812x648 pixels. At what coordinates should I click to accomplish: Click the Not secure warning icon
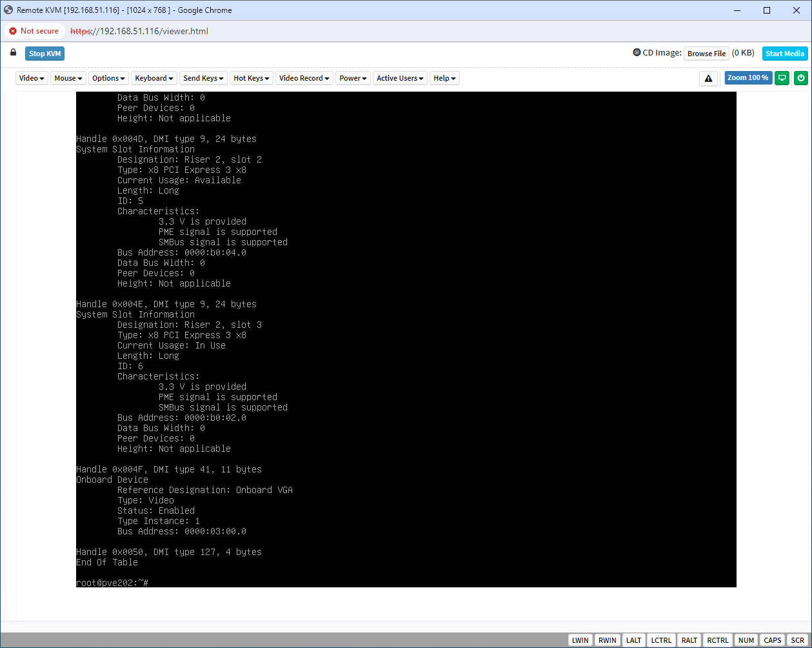coord(13,31)
